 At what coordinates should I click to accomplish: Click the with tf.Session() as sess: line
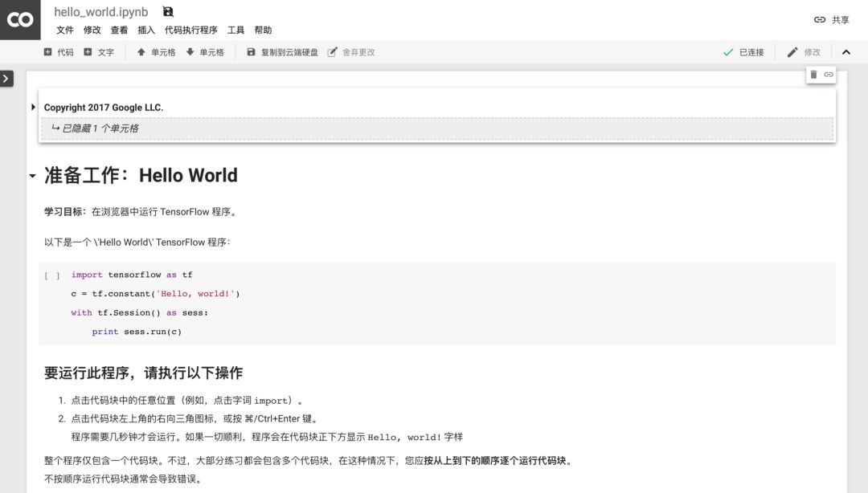(140, 312)
